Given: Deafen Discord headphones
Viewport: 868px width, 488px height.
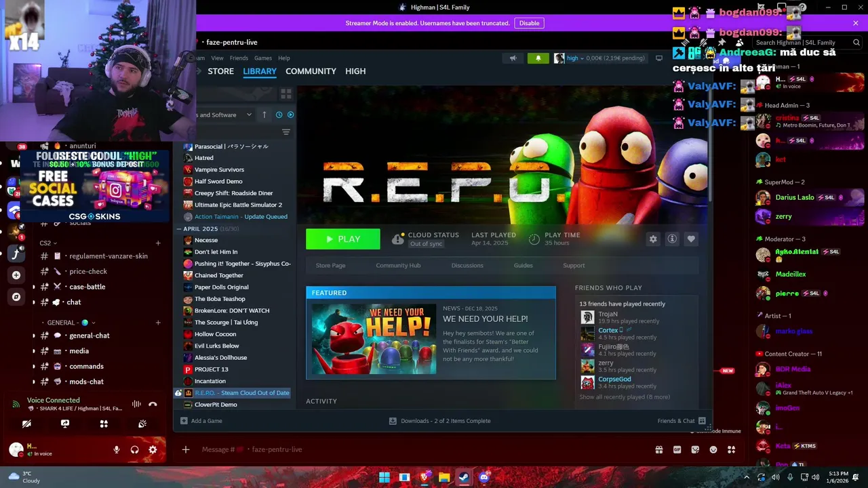Looking at the screenshot, I should 134,449.
